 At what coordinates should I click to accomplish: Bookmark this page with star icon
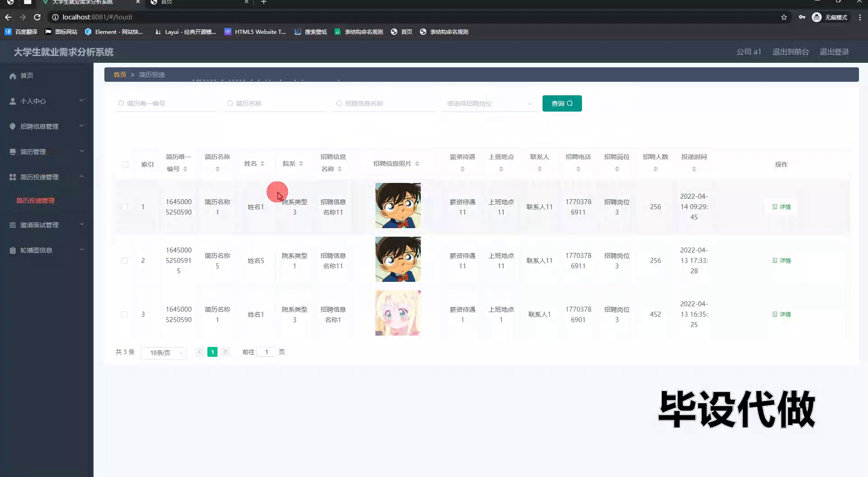pos(784,17)
